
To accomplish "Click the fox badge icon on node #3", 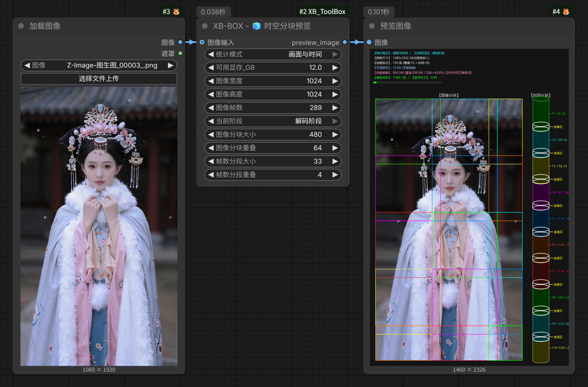I will click(176, 11).
